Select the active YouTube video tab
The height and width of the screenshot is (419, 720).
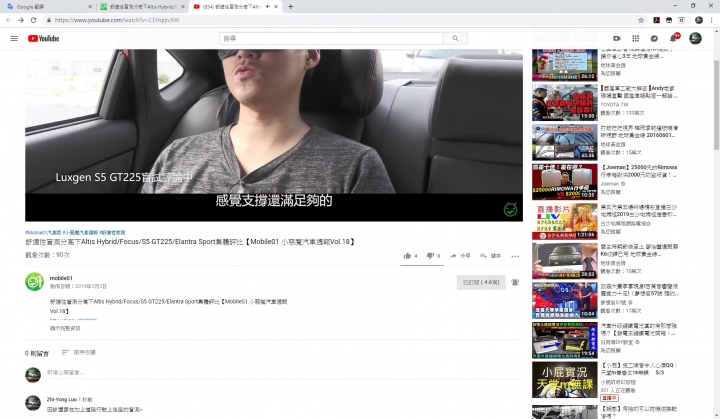point(230,7)
